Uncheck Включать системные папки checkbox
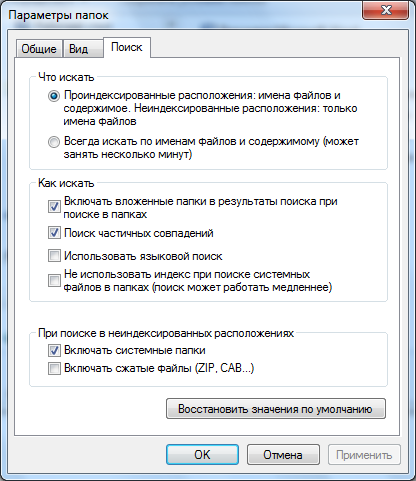The height and width of the screenshot is (481, 416). coord(54,350)
